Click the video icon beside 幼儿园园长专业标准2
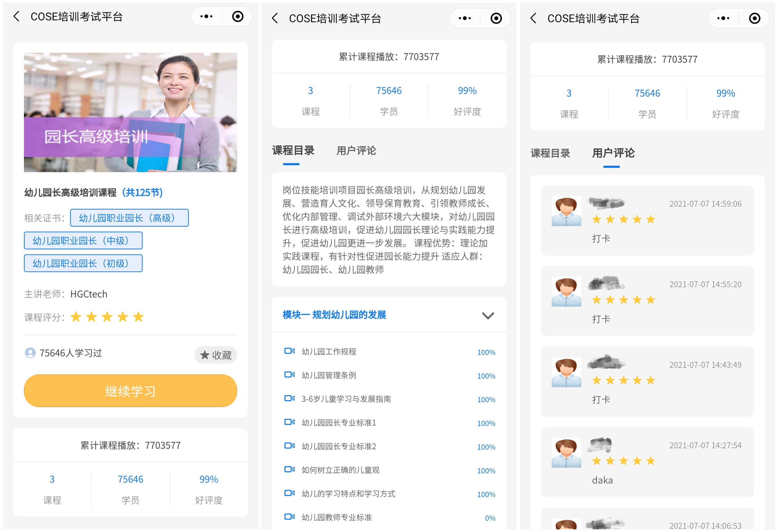The width and height of the screenshot is (778, 532). 289,446
